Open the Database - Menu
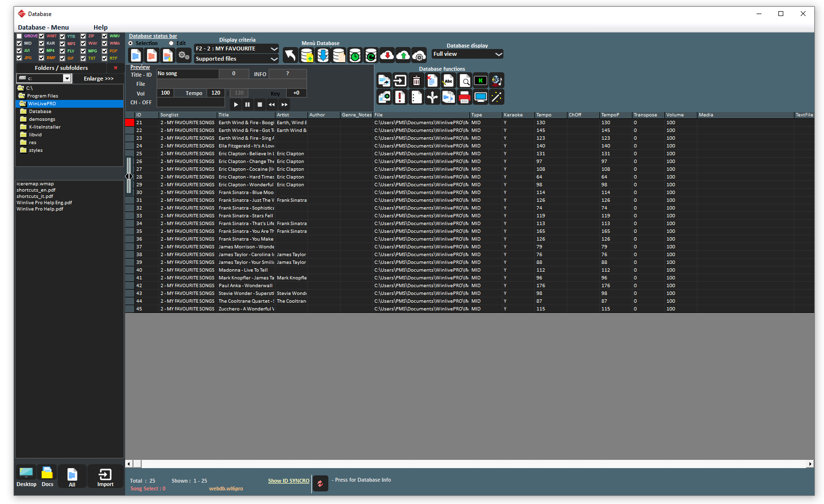Viewport: 824px width, 504px height. coord(43,27)
